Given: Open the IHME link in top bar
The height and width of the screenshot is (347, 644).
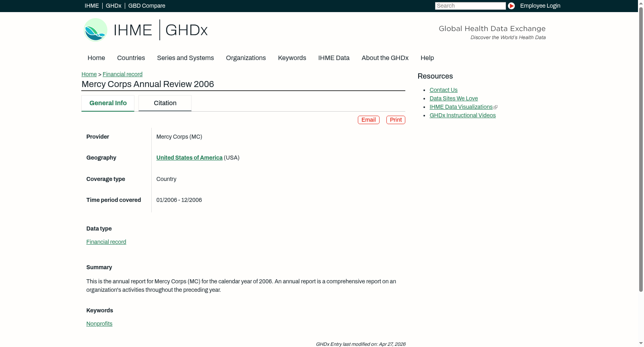Looking at the screenshot, I should (92, 6).
